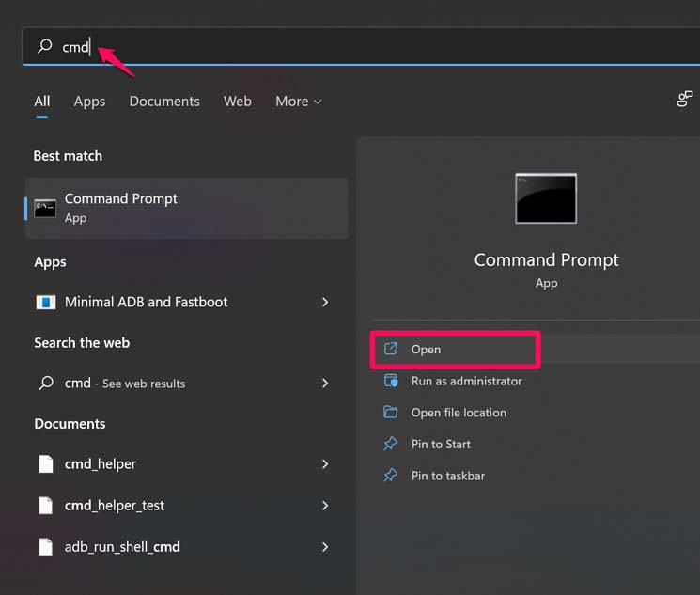The image size is (700, 595).
Task: Click the large Command Prompt preview thumbnail
Action: 546,198
